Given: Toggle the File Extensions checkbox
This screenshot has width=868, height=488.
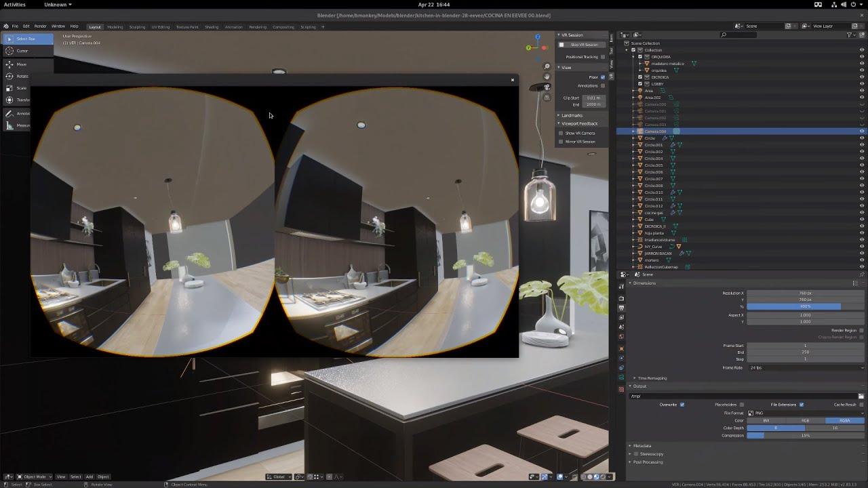Looking at the screenshot, I should pyautogui.click(x=802, y=405).
